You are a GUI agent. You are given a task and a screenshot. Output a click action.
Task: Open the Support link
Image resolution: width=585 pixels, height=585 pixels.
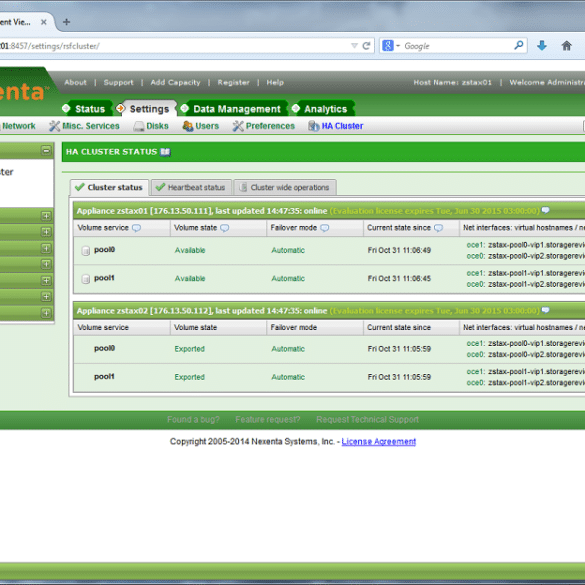(118, 82)
